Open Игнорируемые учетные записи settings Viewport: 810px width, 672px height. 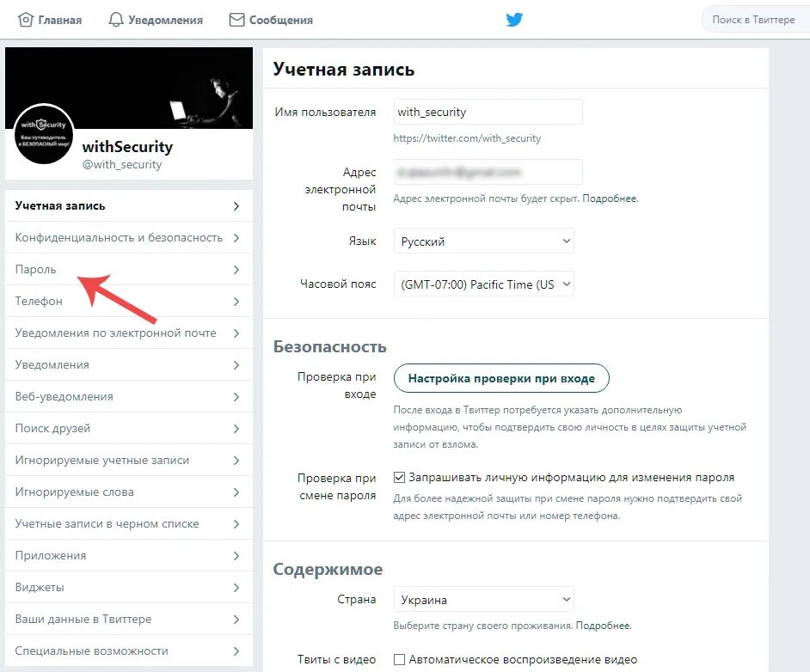tap(129, 460)
